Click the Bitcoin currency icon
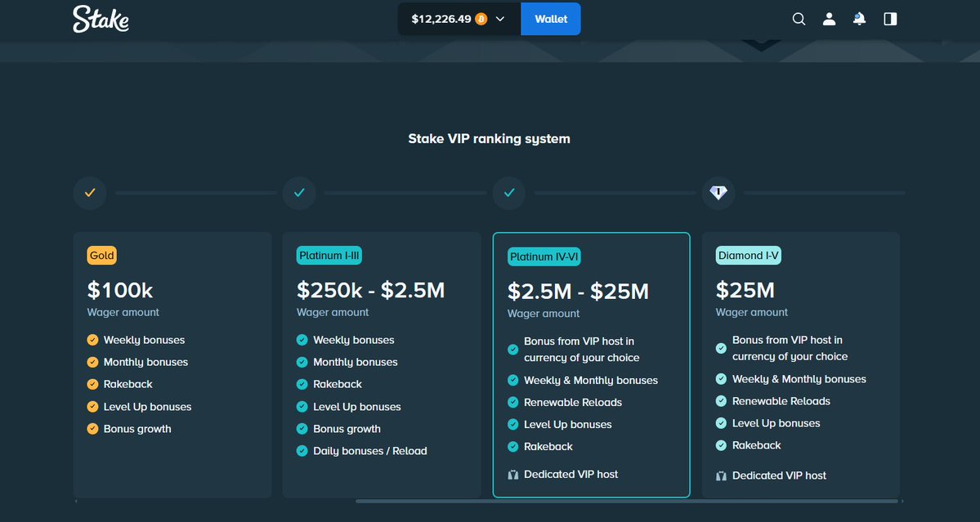980x522 pixels. click(x=481, y=19)
